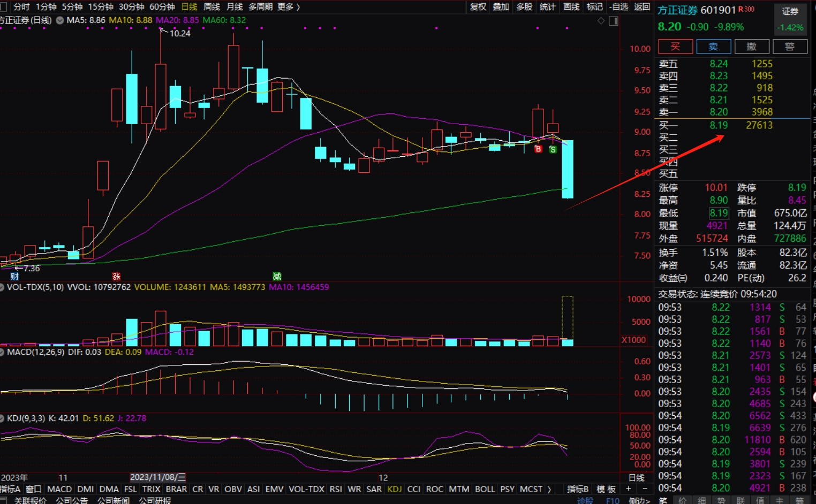The image size is (816, 504).
Task: Click the red 涨 marker under chart
Action: coord(116,276)
